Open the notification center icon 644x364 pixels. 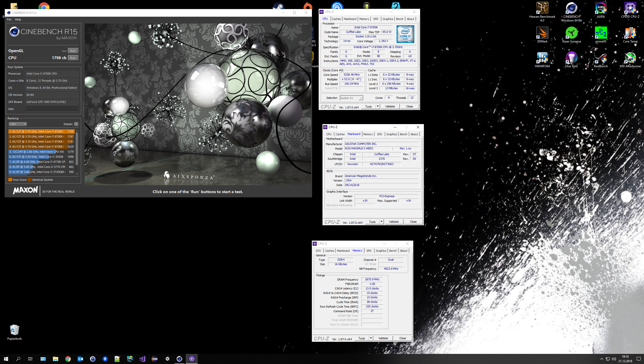pyautogui.click(x=638, y=359)
